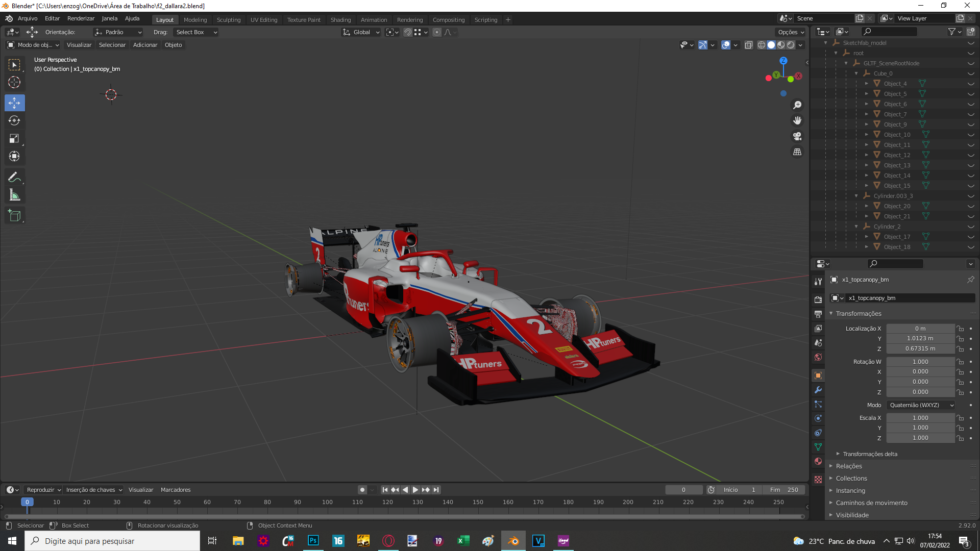Image resolution: width=980 pixels, height=551 pixels.
Task: Switch to the Modeling workspace tab
Action: (x=195, y=20)
